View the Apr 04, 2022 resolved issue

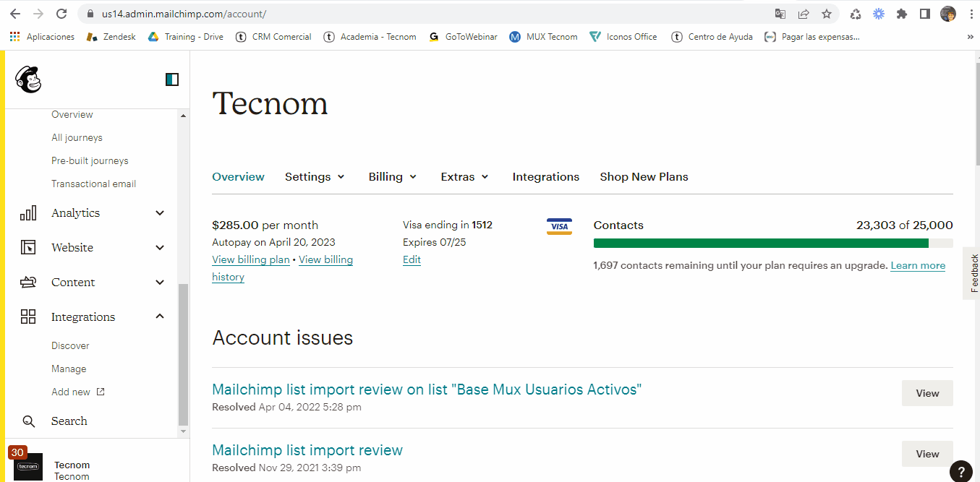tap(927, 393)
